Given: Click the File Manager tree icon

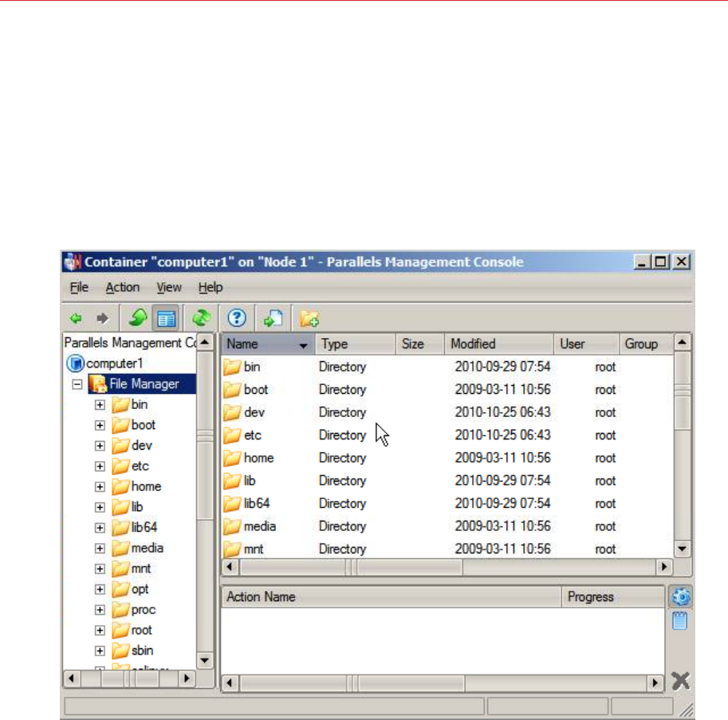Looking at the screenshot, I should [98, 384].
